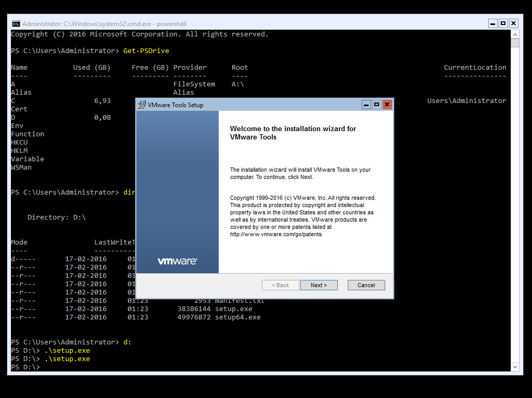Click the file size '49976872'
Image resolution: width=532 pixels, height=398 pixels.
pyautogui.click(x=194, y=317)
